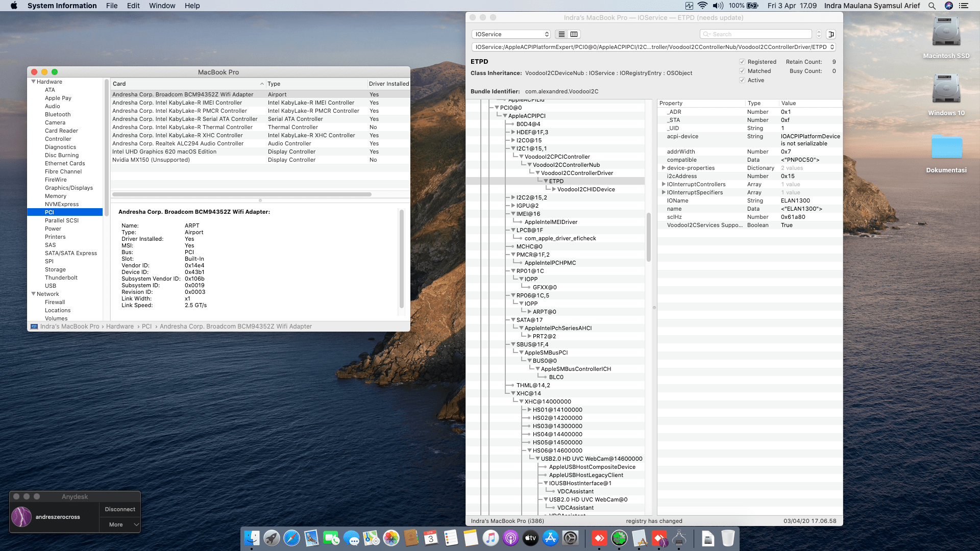Open the Macintosh SSD drive icon

click(x=946, y=33)
